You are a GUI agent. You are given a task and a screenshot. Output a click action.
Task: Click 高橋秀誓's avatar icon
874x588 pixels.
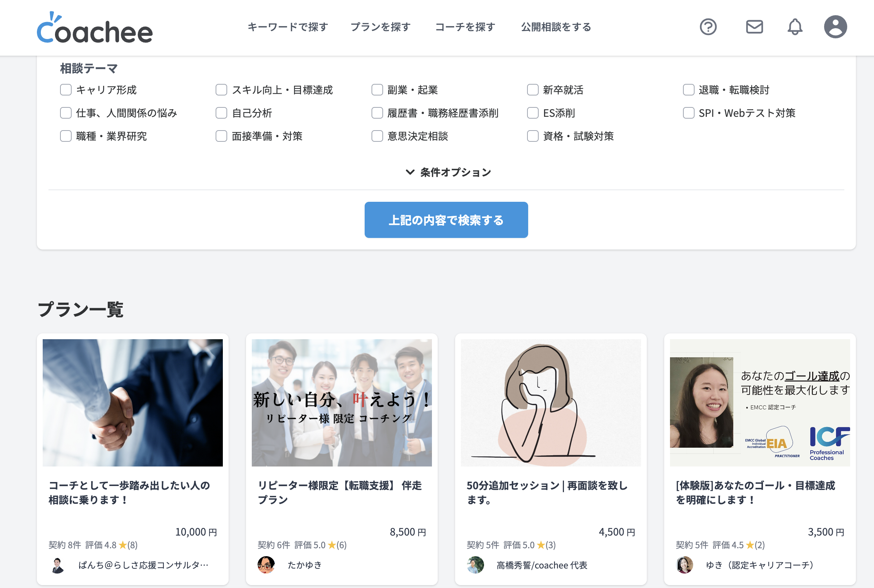475,565
